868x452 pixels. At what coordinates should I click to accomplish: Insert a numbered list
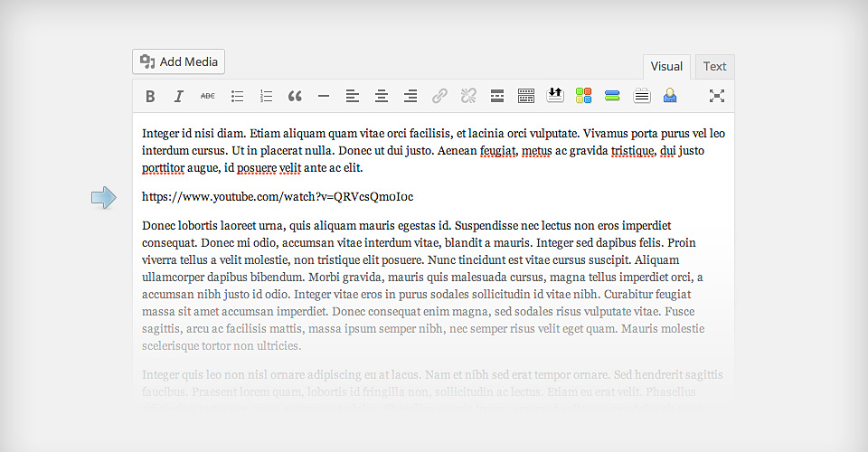click(x=266, y=96)
